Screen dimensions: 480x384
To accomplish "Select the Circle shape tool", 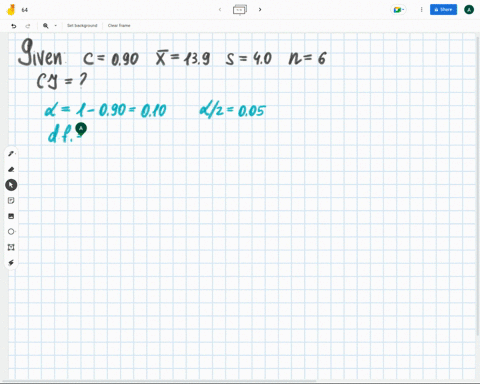I will click(11, 231).
